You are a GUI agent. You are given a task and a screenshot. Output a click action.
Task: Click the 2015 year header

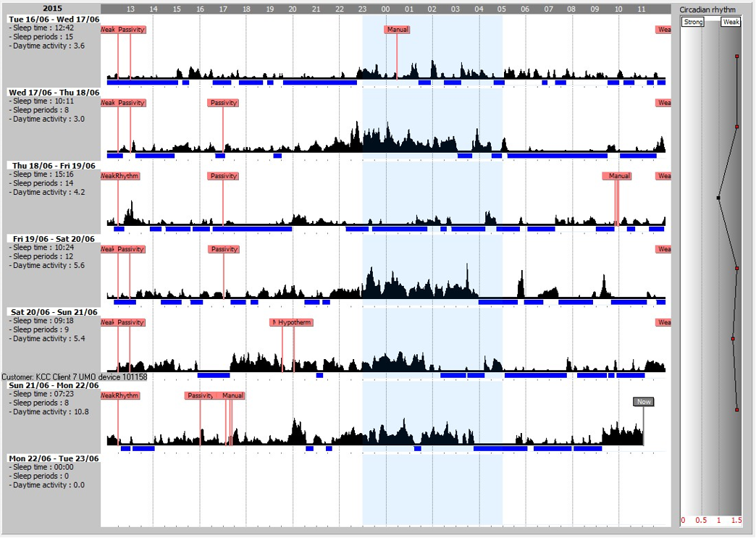(x=52, y=8)
